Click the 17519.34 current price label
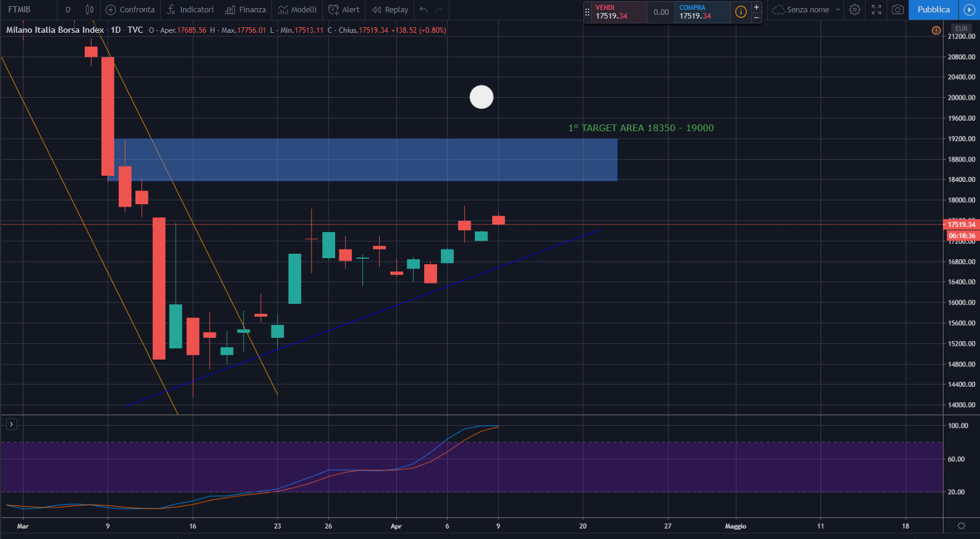The width and height of the screenshot is (980, 539). click(x=961, y=224)
